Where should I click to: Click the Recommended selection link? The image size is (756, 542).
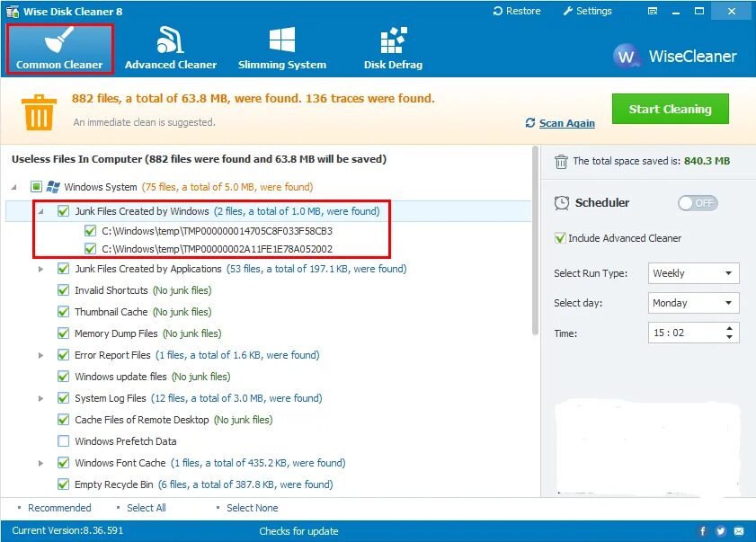[59, 508]
